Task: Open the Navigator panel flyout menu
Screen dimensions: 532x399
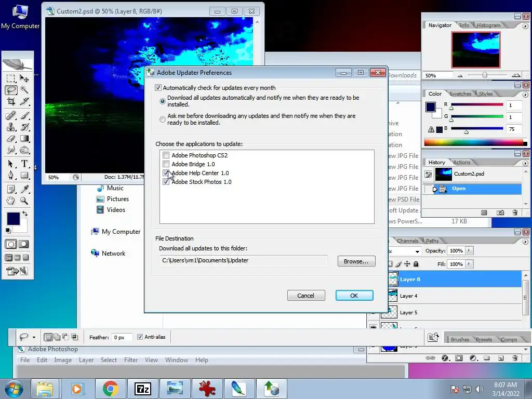Action: pos(525,26)
